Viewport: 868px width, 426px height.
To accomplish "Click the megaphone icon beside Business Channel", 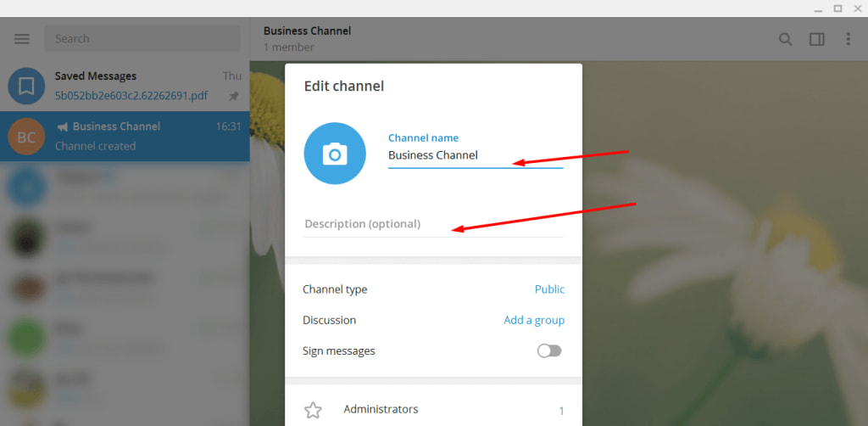I will click(63, 126).
